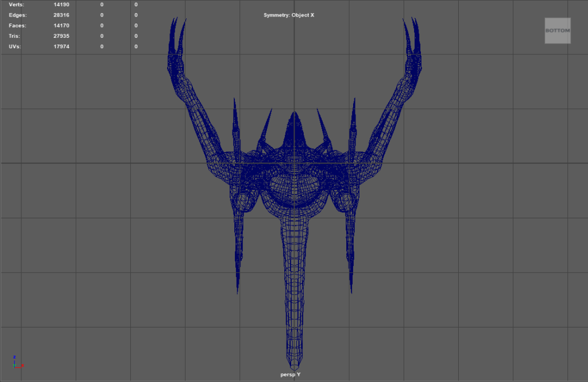This screenshot has height=382, width=588.
Task: Click the Edges count value 28316
Action: (61, 15)
